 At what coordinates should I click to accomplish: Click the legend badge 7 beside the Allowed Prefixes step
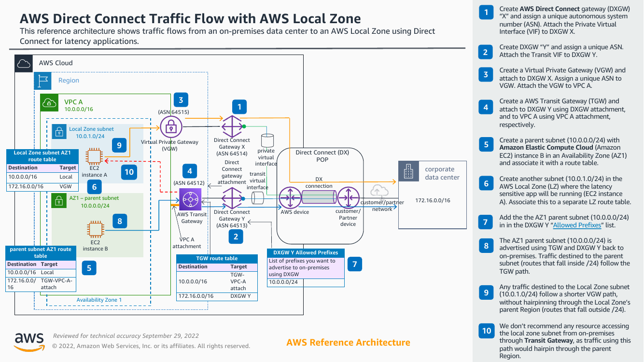(x=486, y=223)
